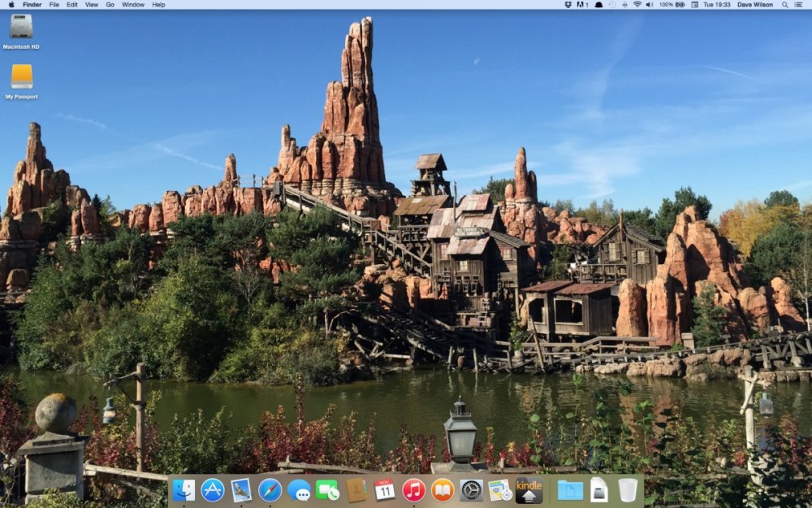
Task: Open Finder from the dock
Action: [184, 490]
